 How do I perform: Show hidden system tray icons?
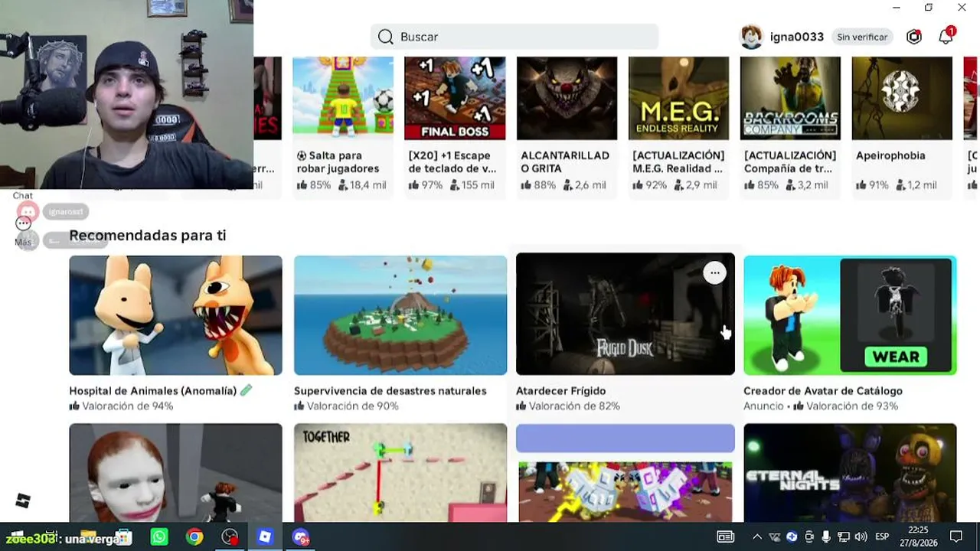click(757, 537)
